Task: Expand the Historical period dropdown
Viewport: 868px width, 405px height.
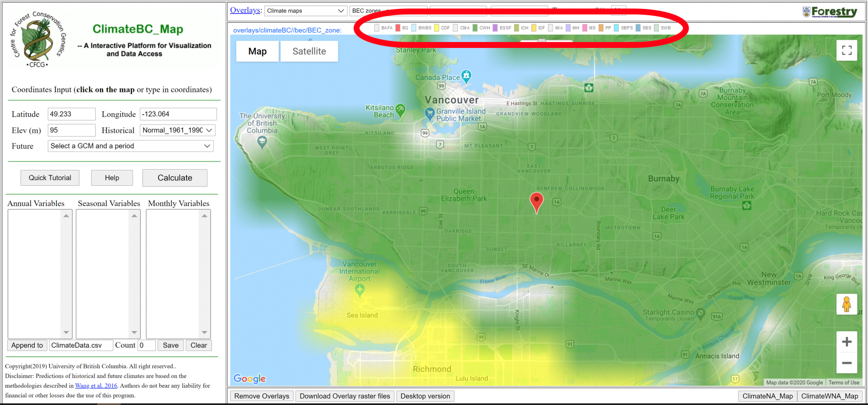Action: click(178, 130)
